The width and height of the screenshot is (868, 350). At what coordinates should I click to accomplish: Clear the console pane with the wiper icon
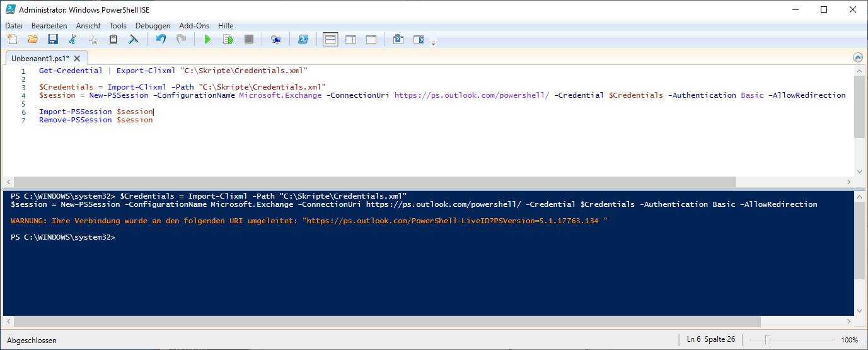(x=134, y=39)
